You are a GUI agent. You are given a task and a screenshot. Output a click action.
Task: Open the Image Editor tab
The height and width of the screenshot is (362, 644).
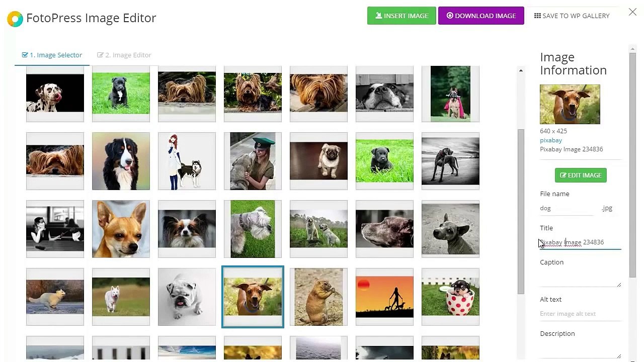[124, 55]
